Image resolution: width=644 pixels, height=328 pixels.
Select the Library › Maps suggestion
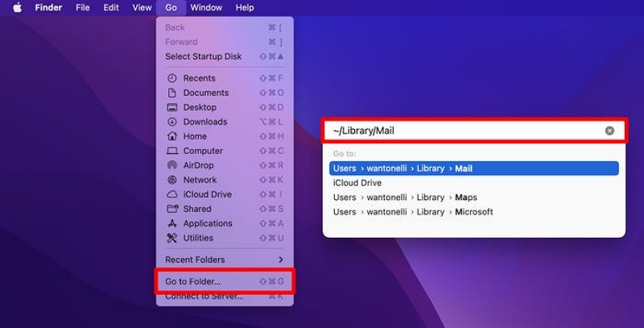coord(474,197)
